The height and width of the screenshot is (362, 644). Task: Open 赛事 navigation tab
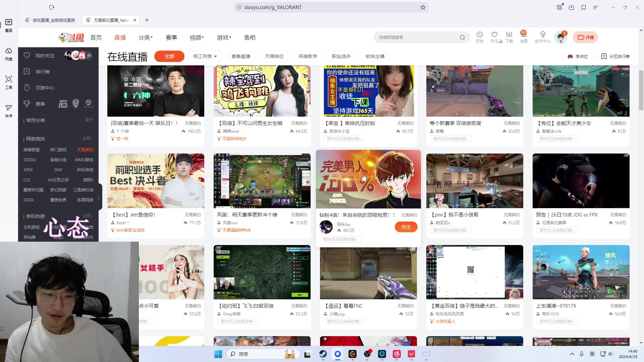tap(171, 38)
